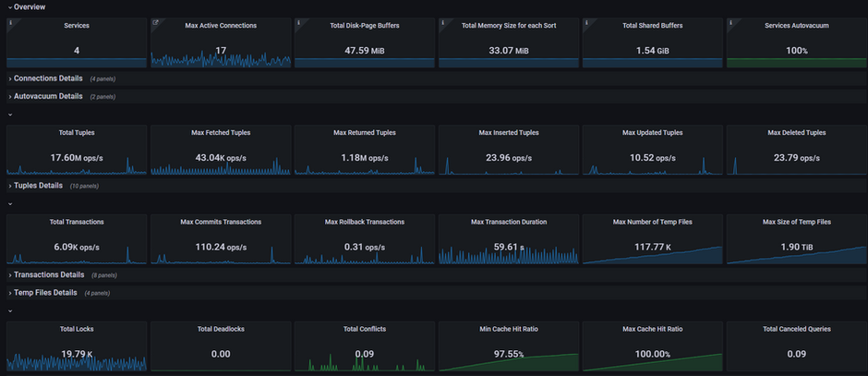Click the 100.00% max cache hit value
The width and height of the screenshot is (868, 376).
pyautogui.click(x=652, y=355)
